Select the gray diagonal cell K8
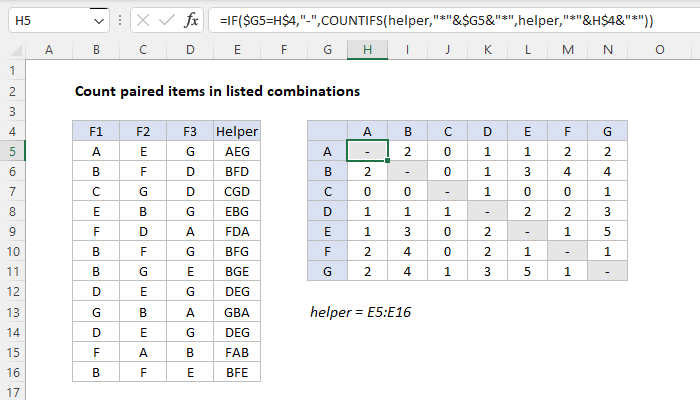The image size is (700, 400). coord(488,212)
